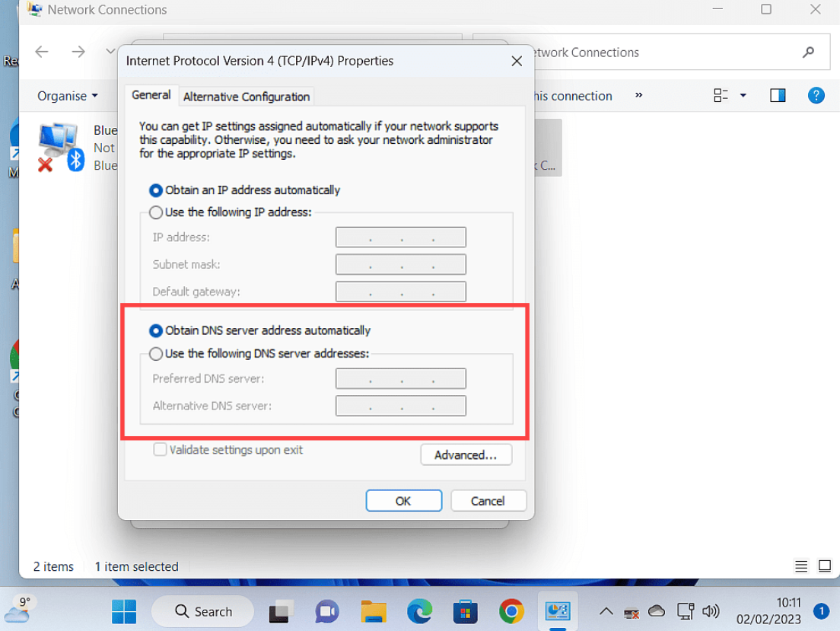Expand hidden icons in the system tray
840x631 pixels.
pos(606,611)
